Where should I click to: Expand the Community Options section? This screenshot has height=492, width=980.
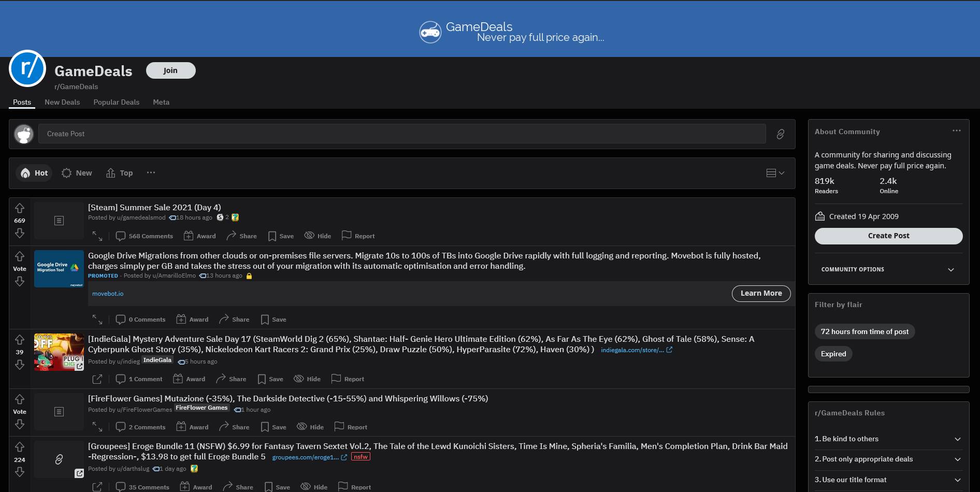tap(888, 270)
